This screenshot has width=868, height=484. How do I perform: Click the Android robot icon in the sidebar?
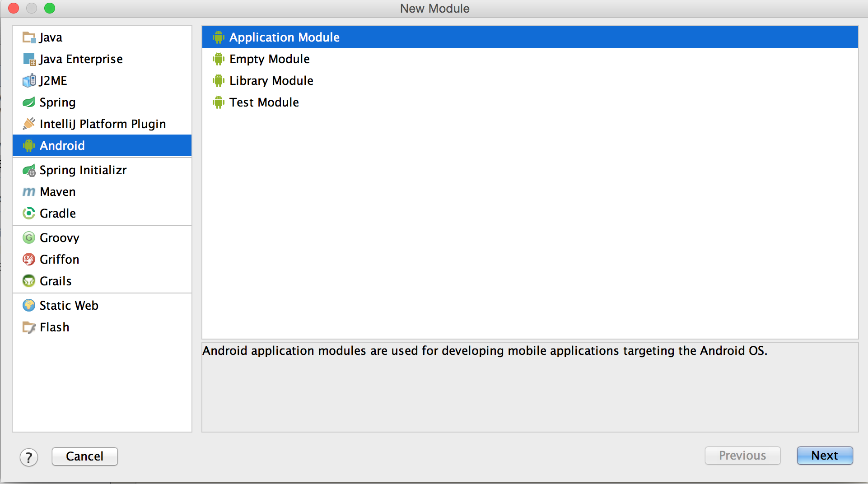pos(29,145)
